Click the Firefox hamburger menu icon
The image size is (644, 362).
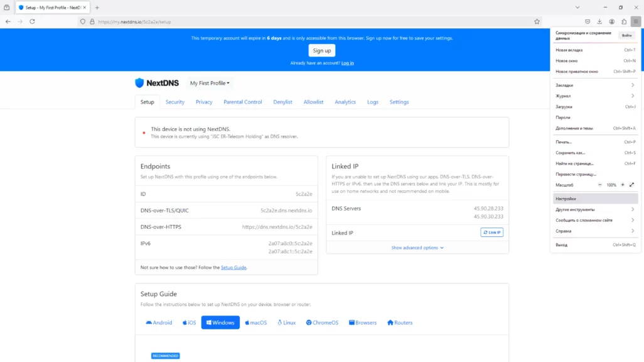pos(635,21)
